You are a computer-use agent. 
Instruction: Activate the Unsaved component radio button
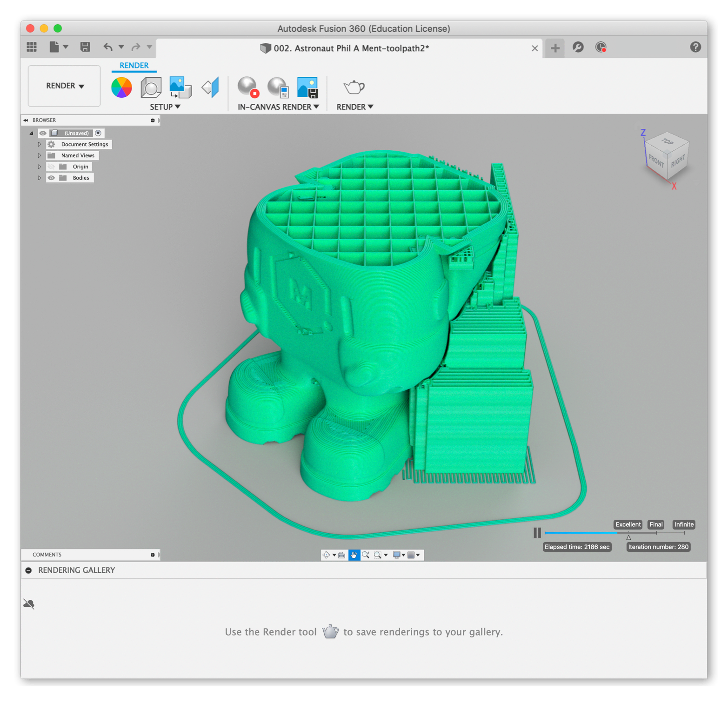coord(98,133)
